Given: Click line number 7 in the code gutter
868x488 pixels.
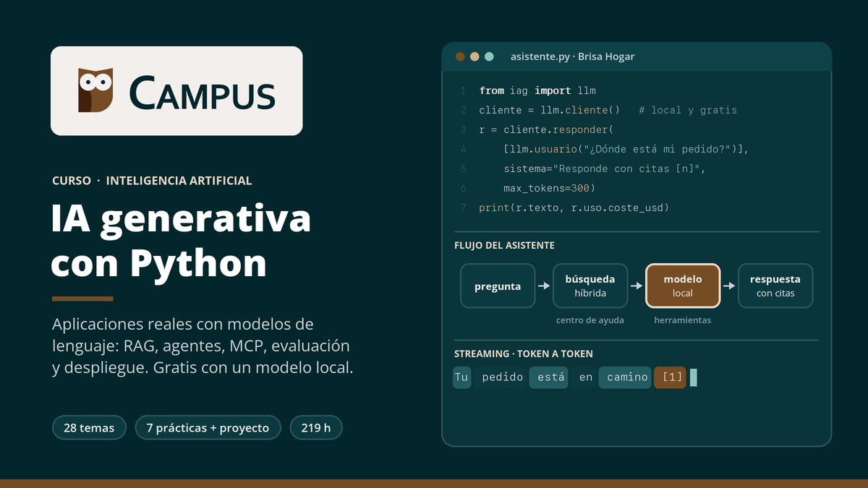Looking at the screenshot, I should tap(463, 207).
